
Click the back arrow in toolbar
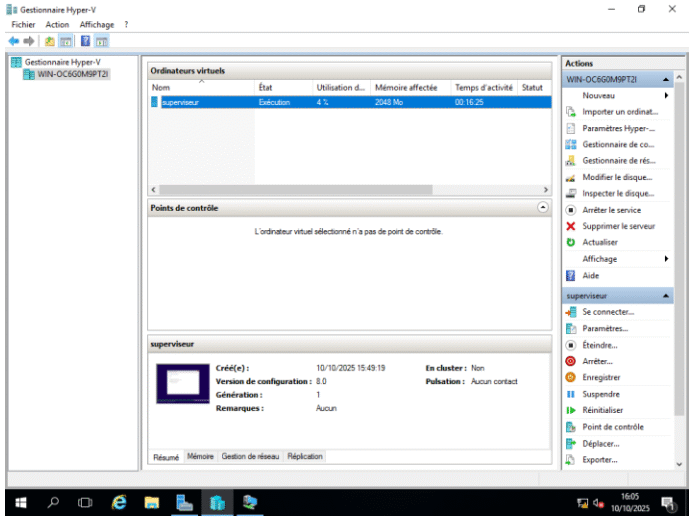[14, 41]
